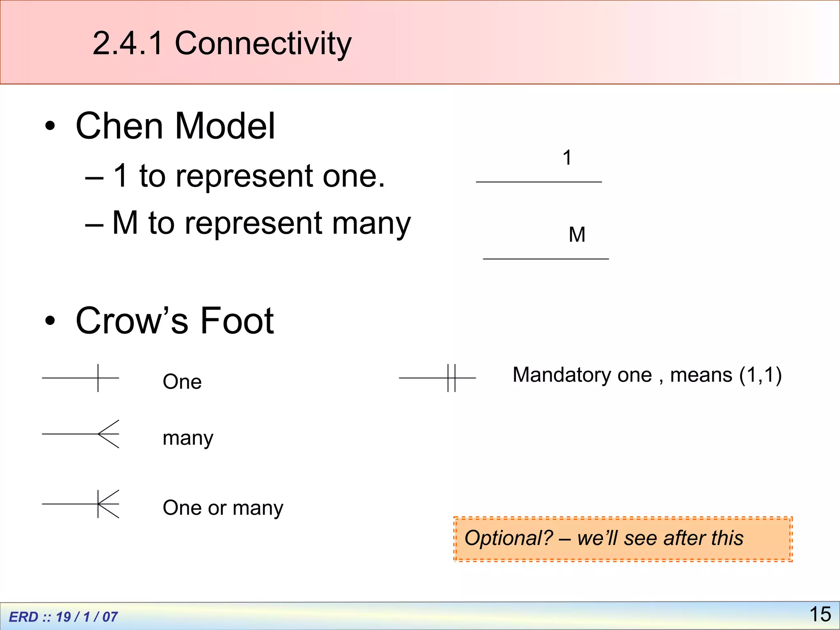Click the single-bar 'One' crow's foot symbol

pos(80,378)
